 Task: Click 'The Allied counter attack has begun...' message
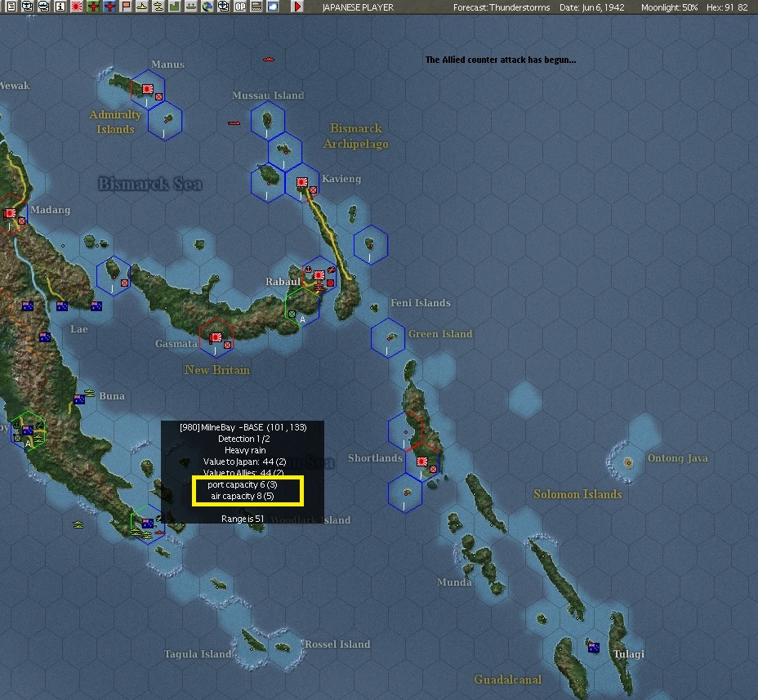(501, 60)
